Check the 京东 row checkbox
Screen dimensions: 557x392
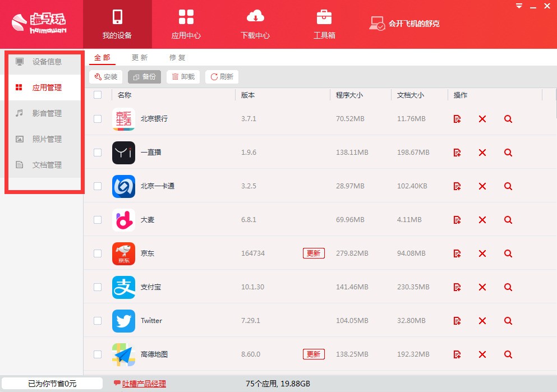point(98,253)
